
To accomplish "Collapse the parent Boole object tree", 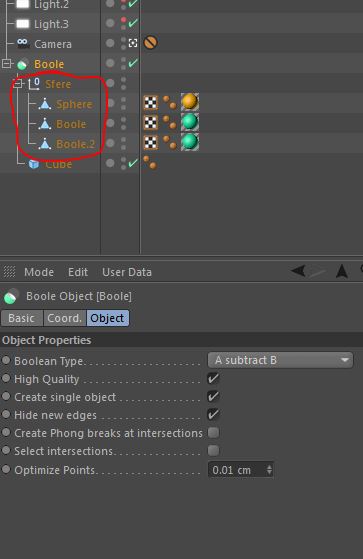I will click(x=6, y=64).
